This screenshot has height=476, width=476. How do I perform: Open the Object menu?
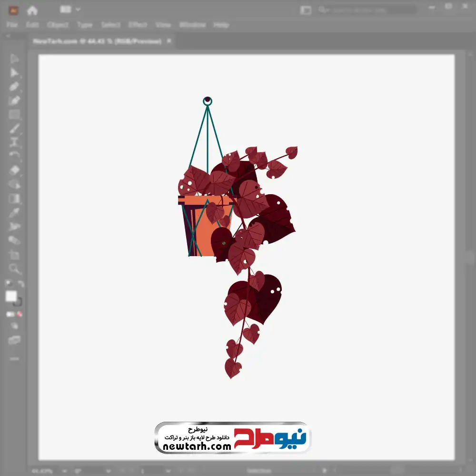[x=57, y=25]
